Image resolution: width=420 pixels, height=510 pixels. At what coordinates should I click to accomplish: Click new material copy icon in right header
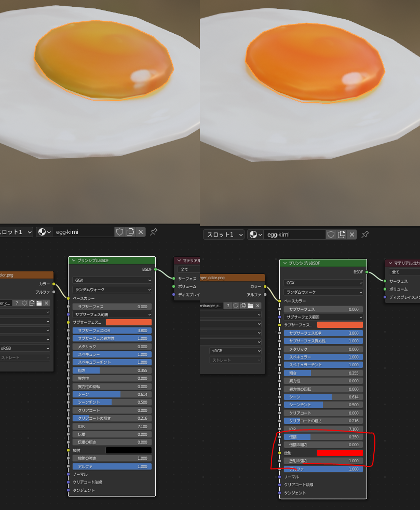pyautogui.click(x=342, y=235)
